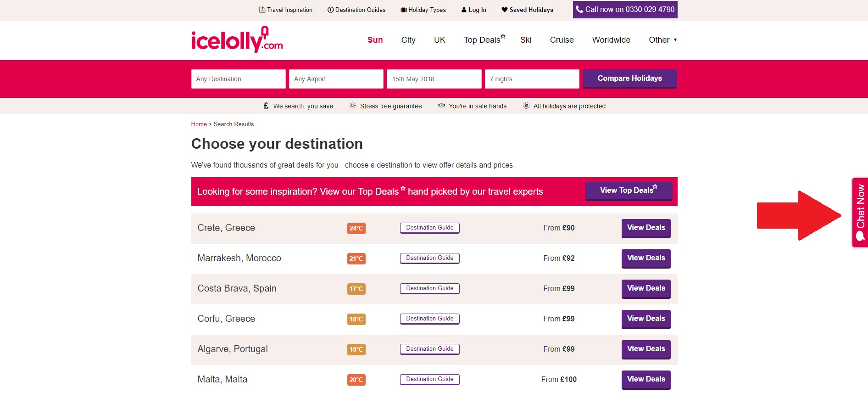Viewport: 868px width, 393px height.
Task: Open the 15th May 2018 date picker
Action: [434, 79]
